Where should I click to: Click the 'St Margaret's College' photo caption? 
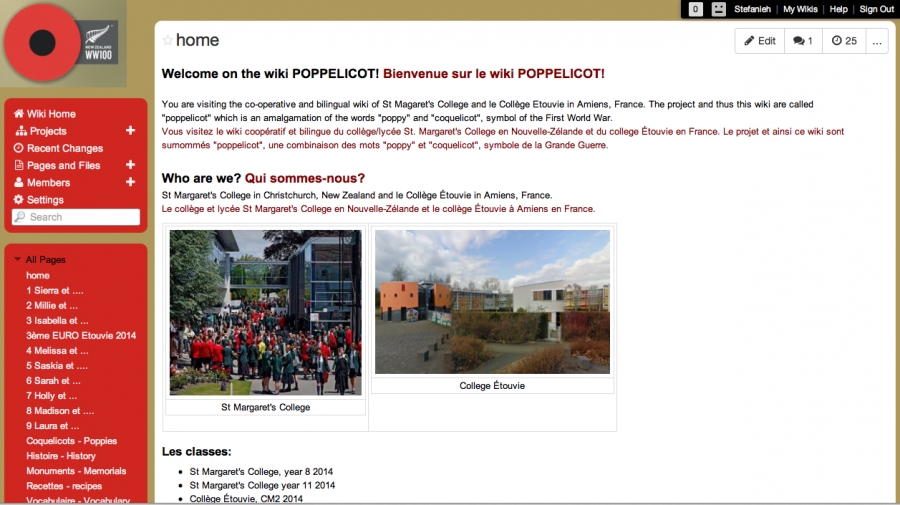(266, 407)
